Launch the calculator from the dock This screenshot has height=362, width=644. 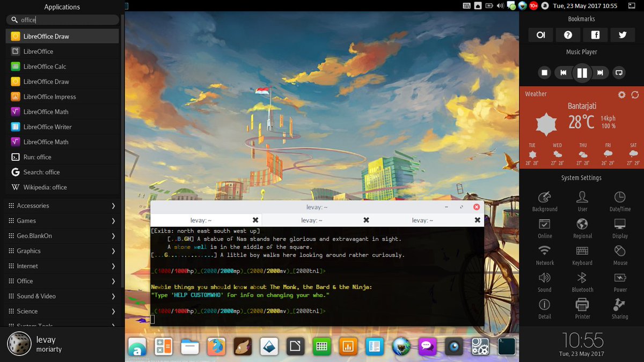163,347
